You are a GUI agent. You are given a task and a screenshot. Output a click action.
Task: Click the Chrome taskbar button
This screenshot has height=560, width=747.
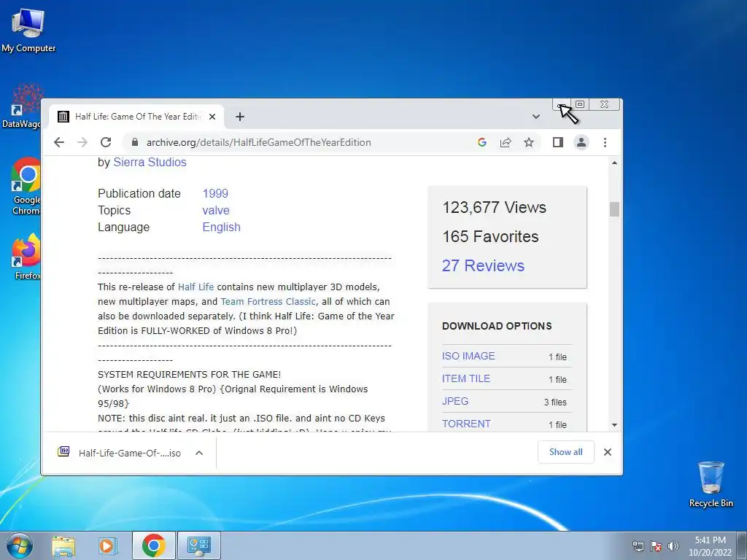click(153, 545)
